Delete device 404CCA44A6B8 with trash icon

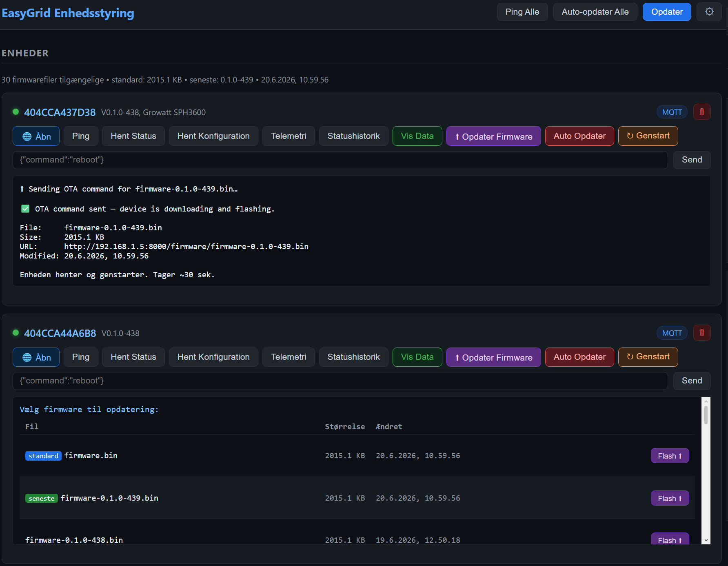[702, 333]
